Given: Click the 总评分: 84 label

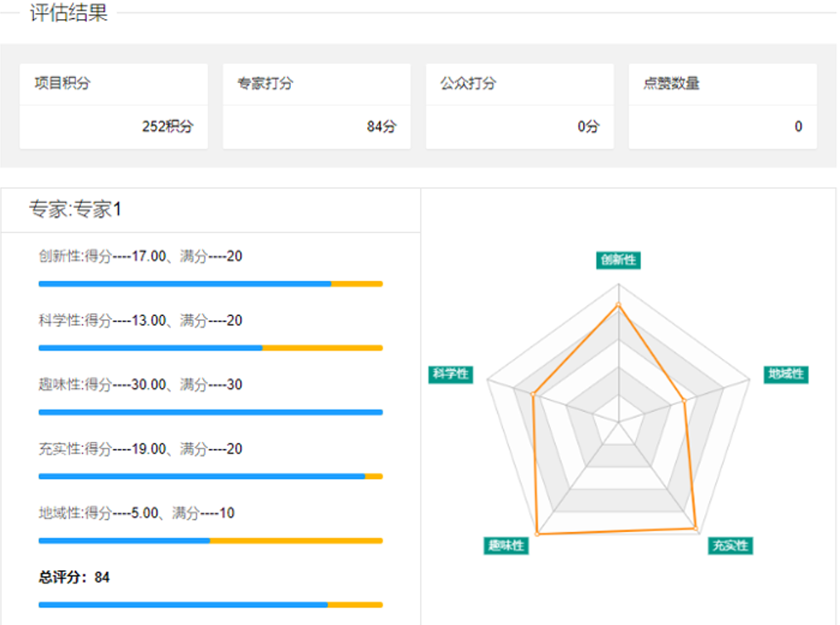Looking at the screenshot, I should tap(75, 577).
